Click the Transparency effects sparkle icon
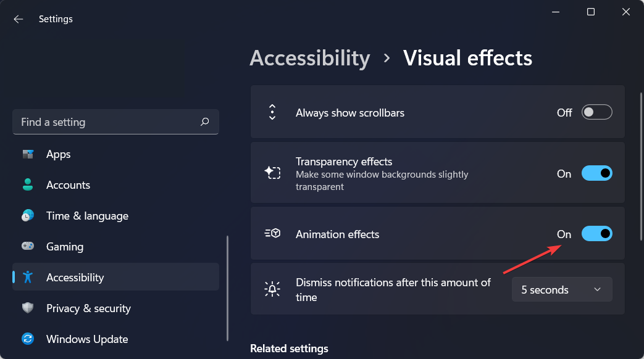Viewport: 644px width, 359px height. click(272, 173)
